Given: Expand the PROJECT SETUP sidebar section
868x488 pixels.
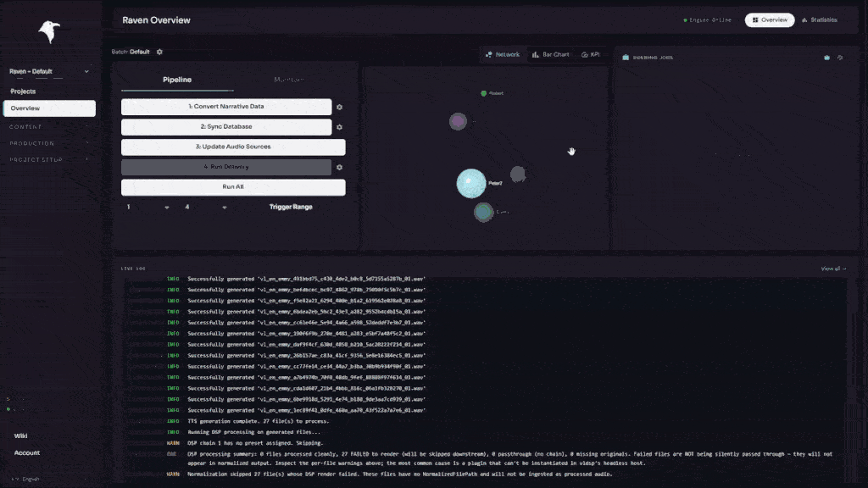Looking at the screenshot, I should click(49, 160).
